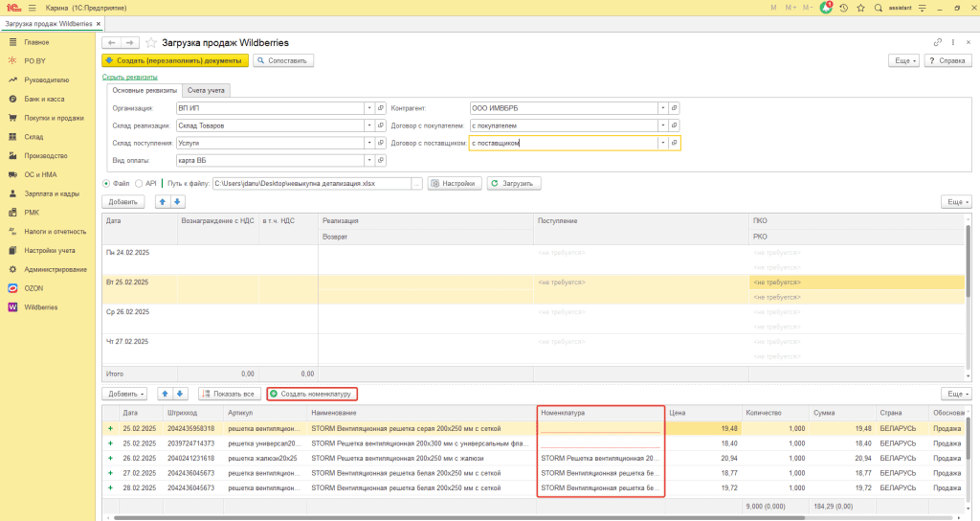
Task: Expand the Склад реализации dropdown
Action: pos(369,125)
